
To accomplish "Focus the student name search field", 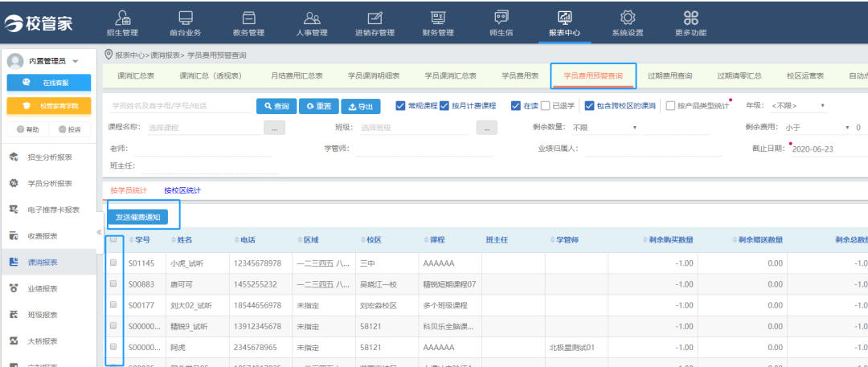I will [178, 106].
